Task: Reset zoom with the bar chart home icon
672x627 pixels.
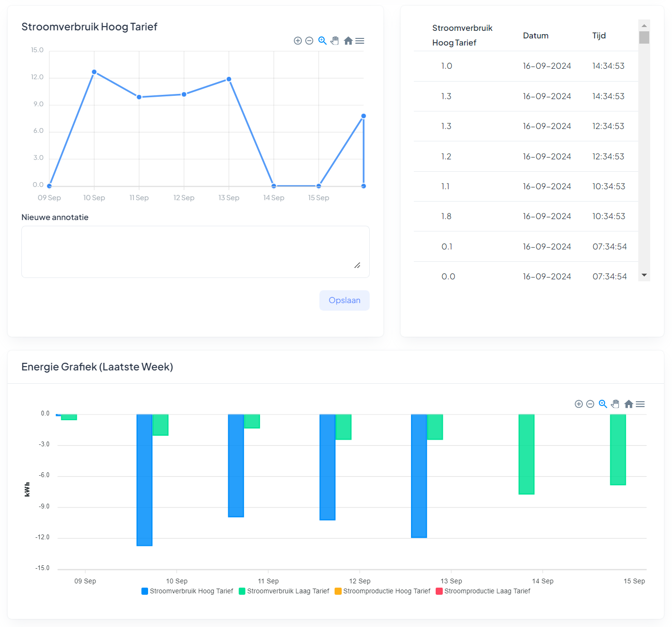Action: (x=628, y=404)
